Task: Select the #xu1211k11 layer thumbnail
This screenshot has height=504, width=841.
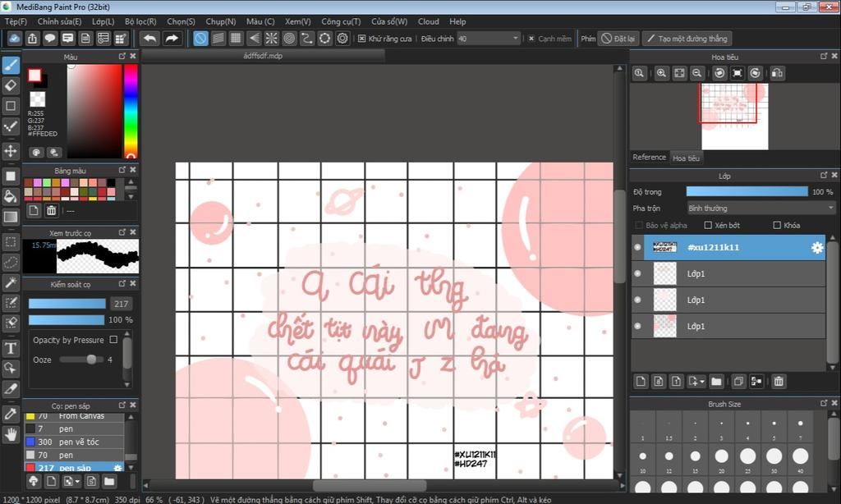Action: pyautogui.click(x=664, y=247)
